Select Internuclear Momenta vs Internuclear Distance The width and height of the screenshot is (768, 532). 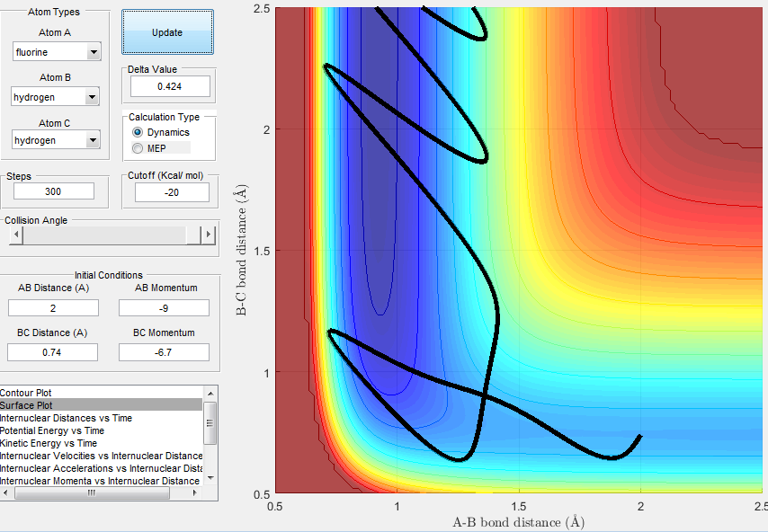pos(101,481)
